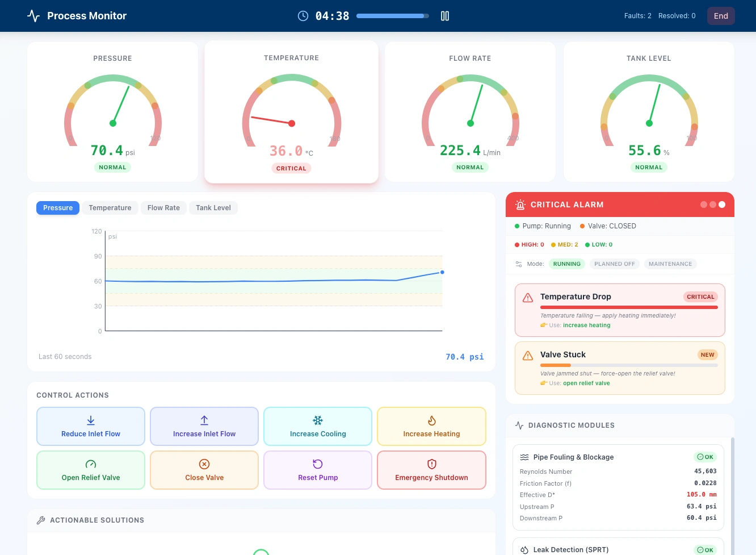Collapse the Pipe Fouling & Blockage module
756x555 pixels.
click(x=618, y=457)
